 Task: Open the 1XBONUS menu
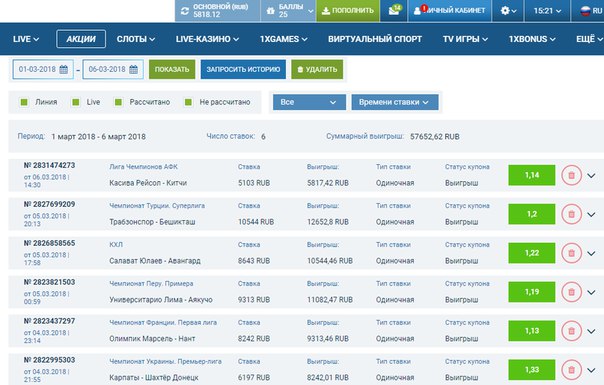(532, 39)
